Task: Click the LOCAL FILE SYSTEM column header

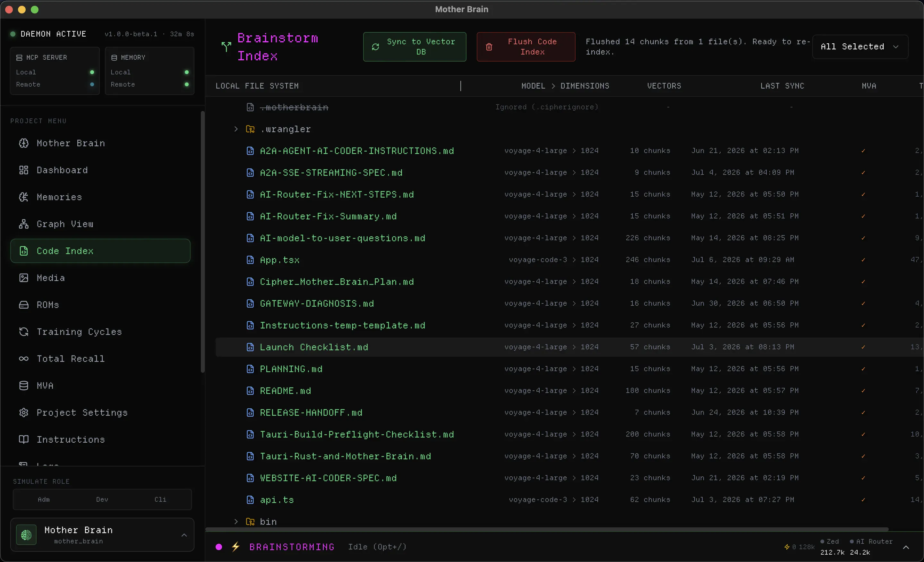Action: 257,86
